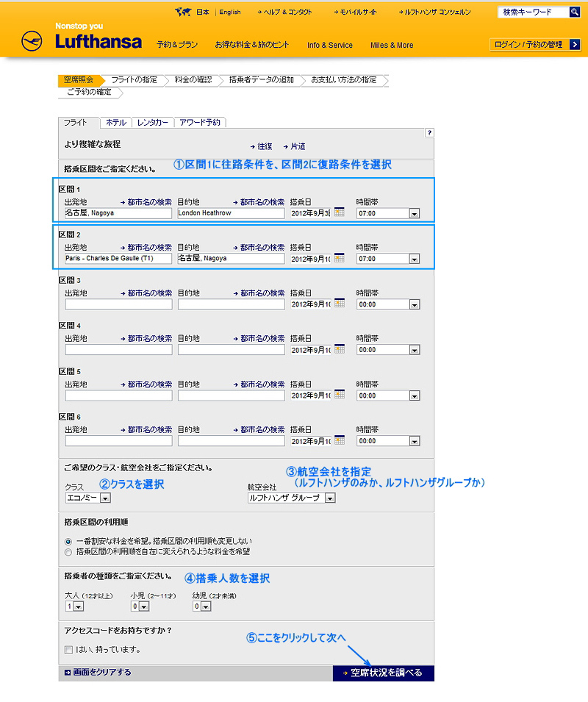
Task: Open 時間帯 dropdown for 区間 3
Action: [x=388, y=304]
